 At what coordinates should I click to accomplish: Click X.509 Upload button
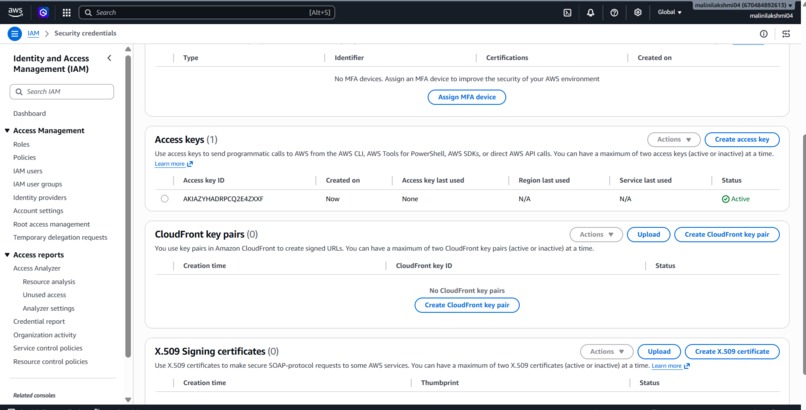[x=658, y=351]
